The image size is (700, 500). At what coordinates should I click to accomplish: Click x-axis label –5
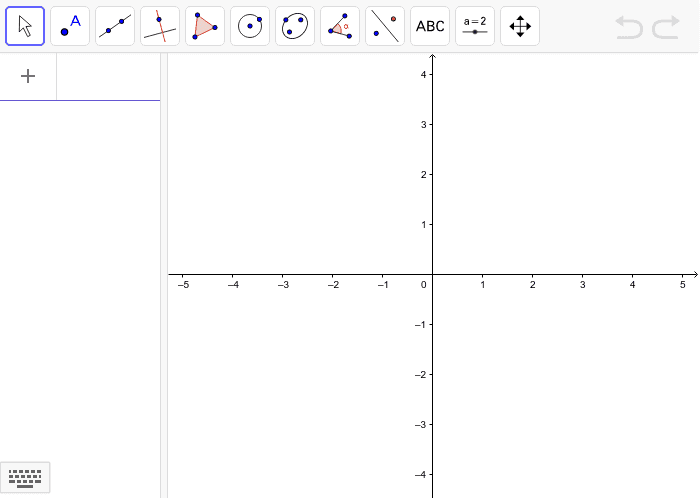point(183,285)
